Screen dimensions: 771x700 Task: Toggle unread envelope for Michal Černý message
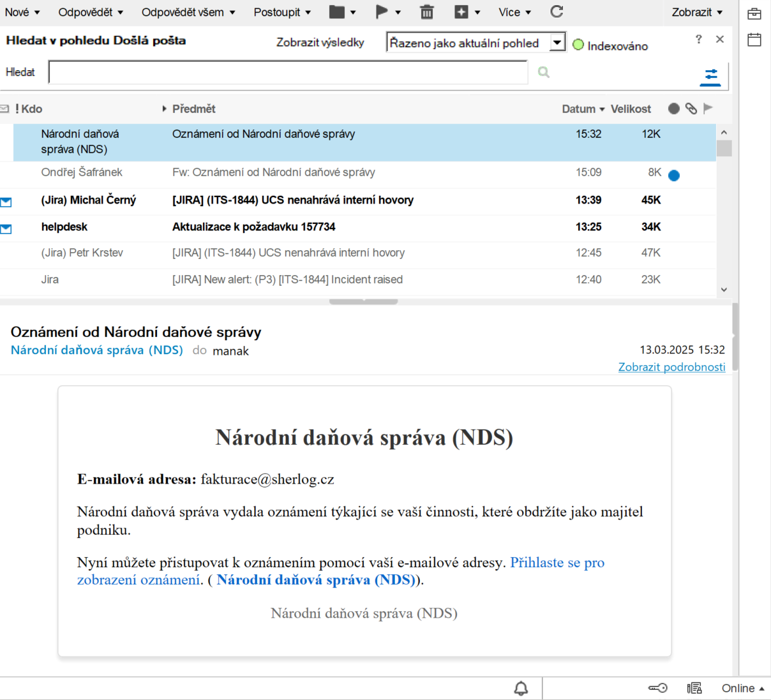pos(6,202)
